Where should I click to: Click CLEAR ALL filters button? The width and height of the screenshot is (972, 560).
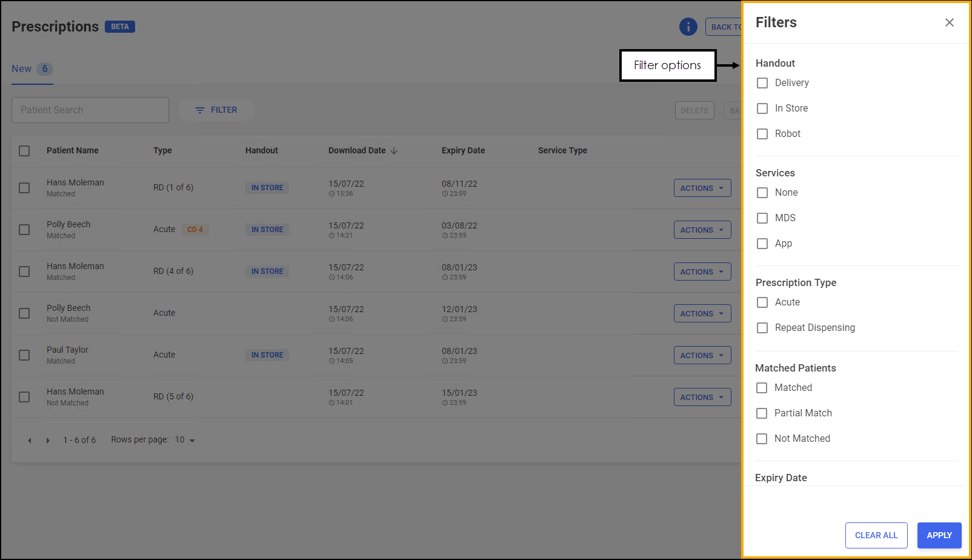click(x=876, y=535)
